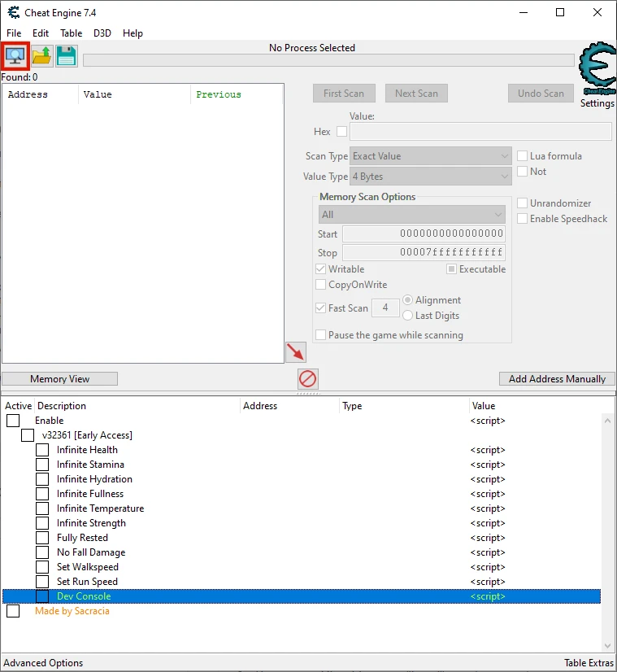Click the Start address field
The width and height of the screenshot is (617, 672).
(424, 233)
